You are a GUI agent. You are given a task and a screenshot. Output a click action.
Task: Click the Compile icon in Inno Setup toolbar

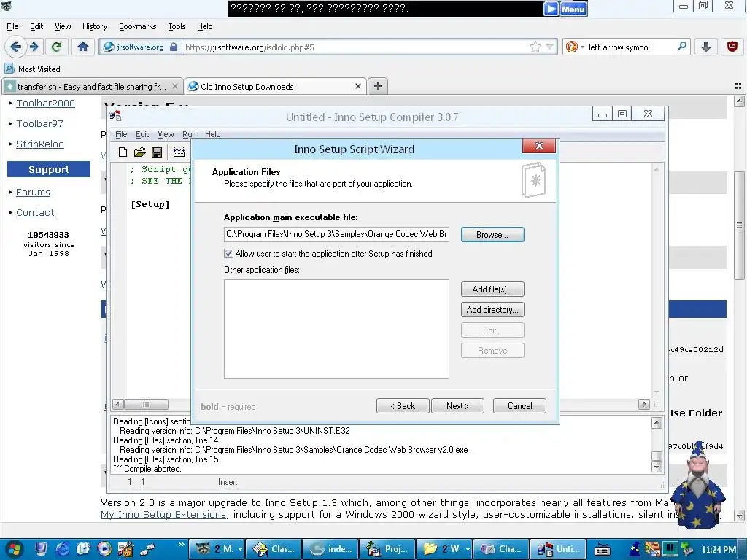point(179,152)
